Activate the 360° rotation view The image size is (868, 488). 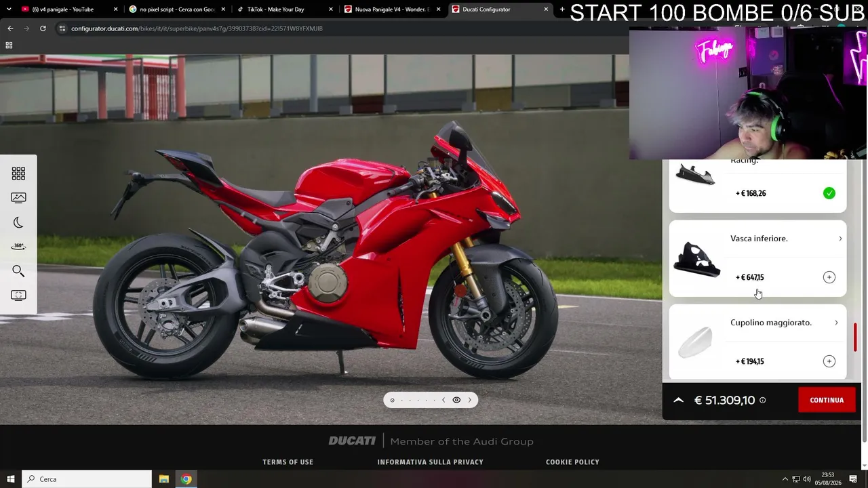(18, 247)
